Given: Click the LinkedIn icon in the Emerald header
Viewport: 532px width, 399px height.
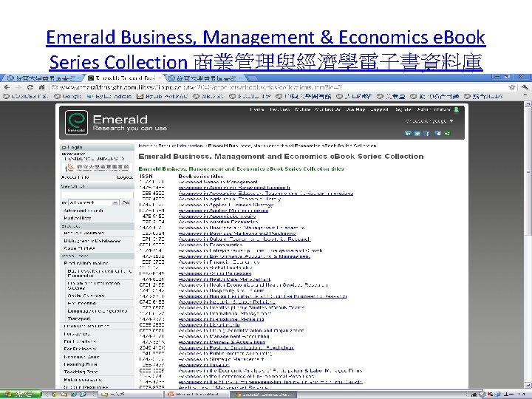Looking at the screenshot, I should tap(408, 133).
